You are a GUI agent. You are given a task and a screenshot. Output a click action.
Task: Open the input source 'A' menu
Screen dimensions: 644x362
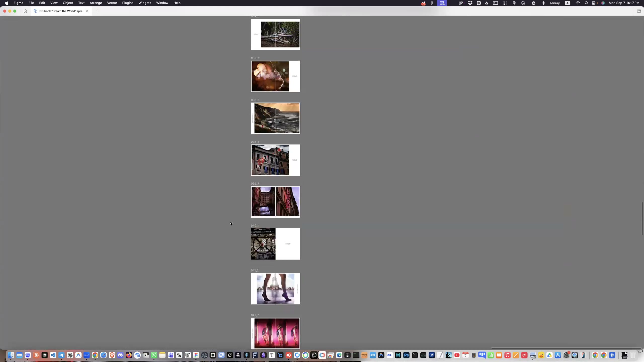(568, 3)
